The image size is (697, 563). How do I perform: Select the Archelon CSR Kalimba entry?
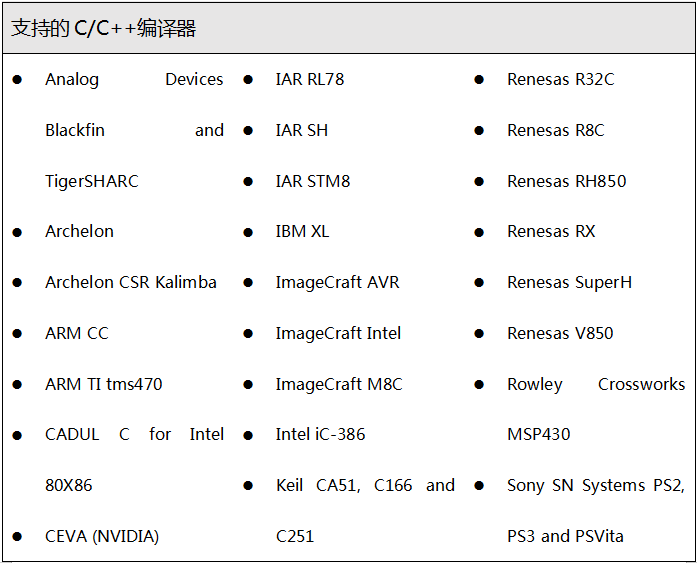tap(131, 283)
